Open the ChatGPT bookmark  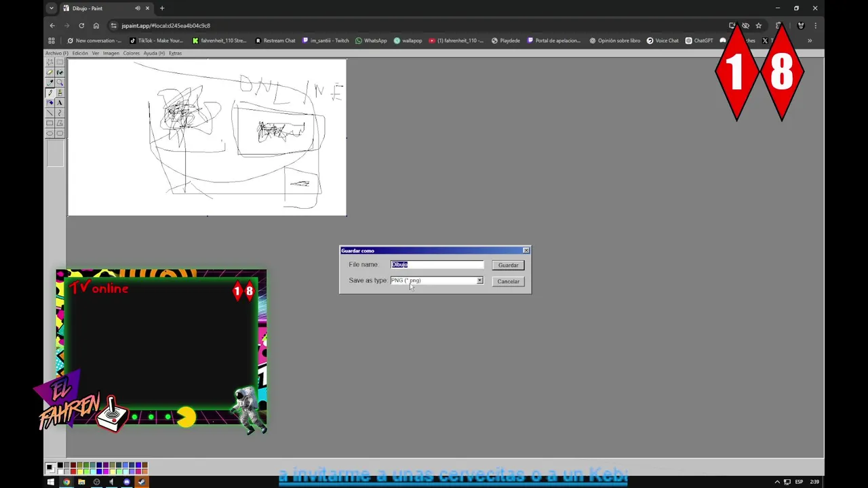[699, 41]
